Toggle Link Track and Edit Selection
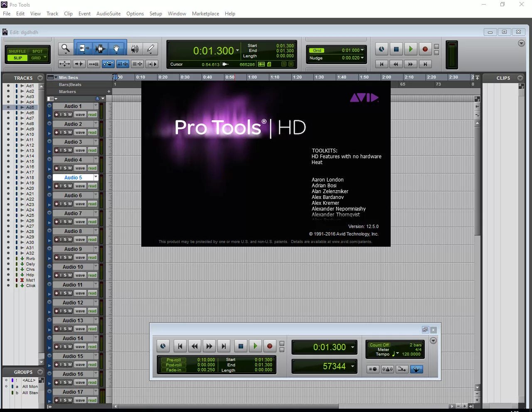Image resolution: width=532 pixels, height=412 pixels. tap(137, 64)
